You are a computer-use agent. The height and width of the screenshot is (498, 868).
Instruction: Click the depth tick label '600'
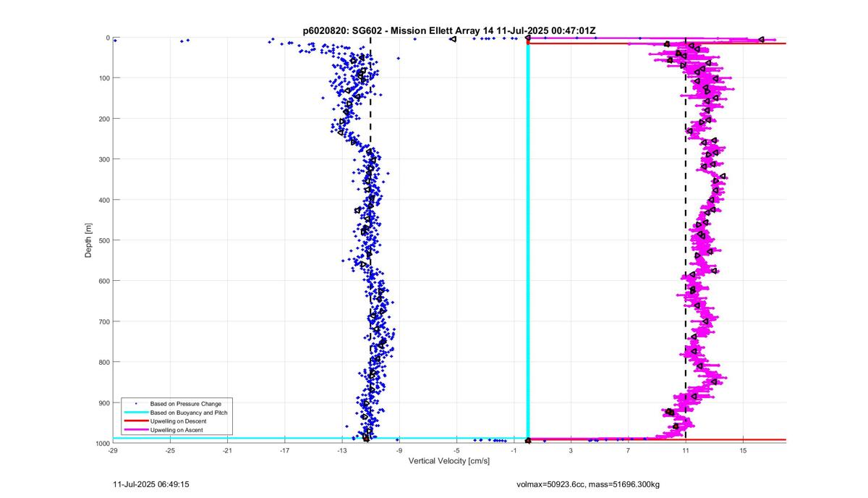point(104,281)
